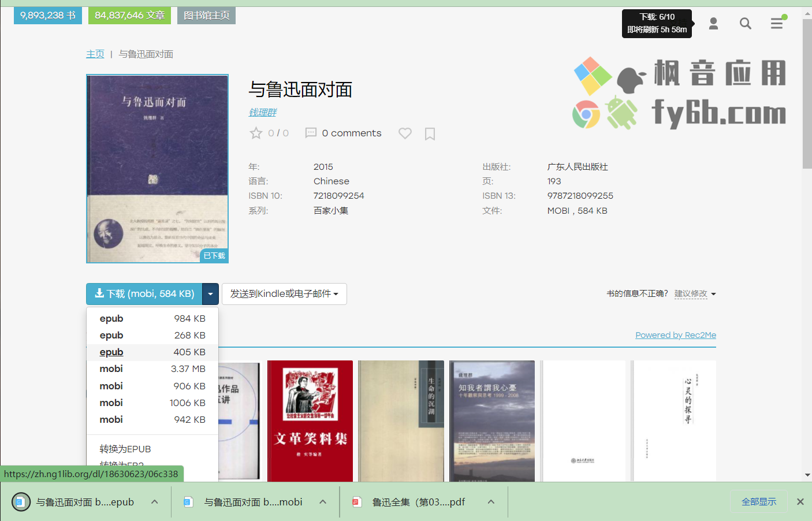Expand options for the epub download item
Screen dimensions: 812x521
click(155, 502)
